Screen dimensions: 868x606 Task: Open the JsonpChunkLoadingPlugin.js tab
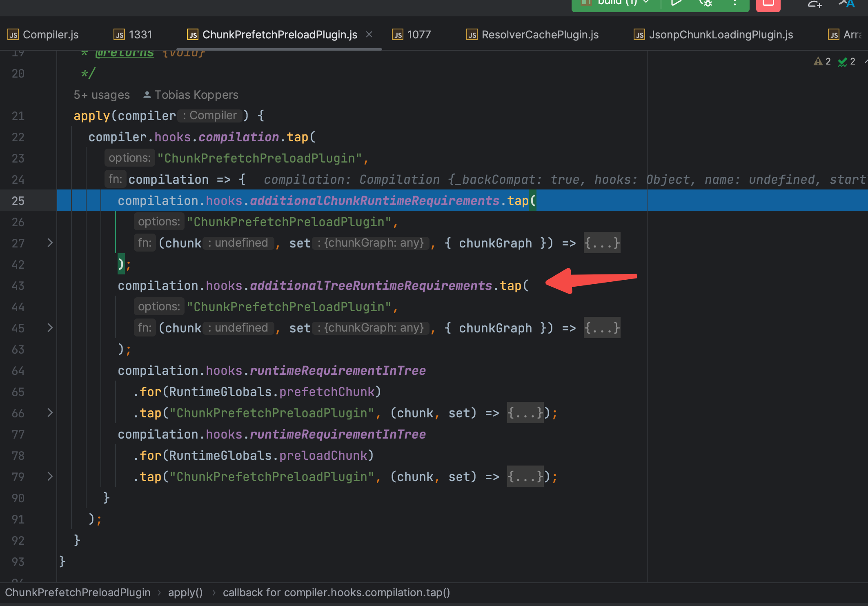[x=721, y=35]
